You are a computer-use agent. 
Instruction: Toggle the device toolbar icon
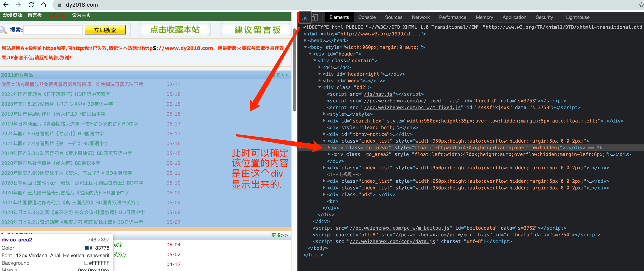tap(315, 18)
